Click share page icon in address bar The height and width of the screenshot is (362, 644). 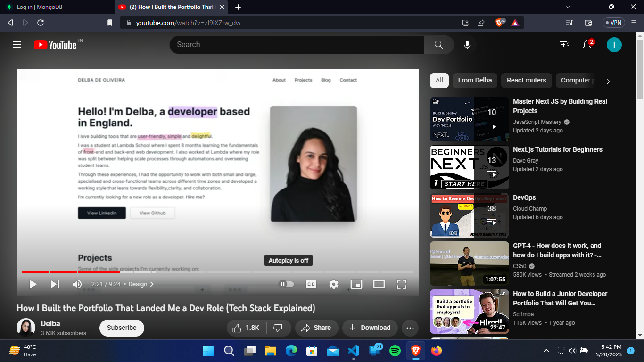(x=481, y=23)
